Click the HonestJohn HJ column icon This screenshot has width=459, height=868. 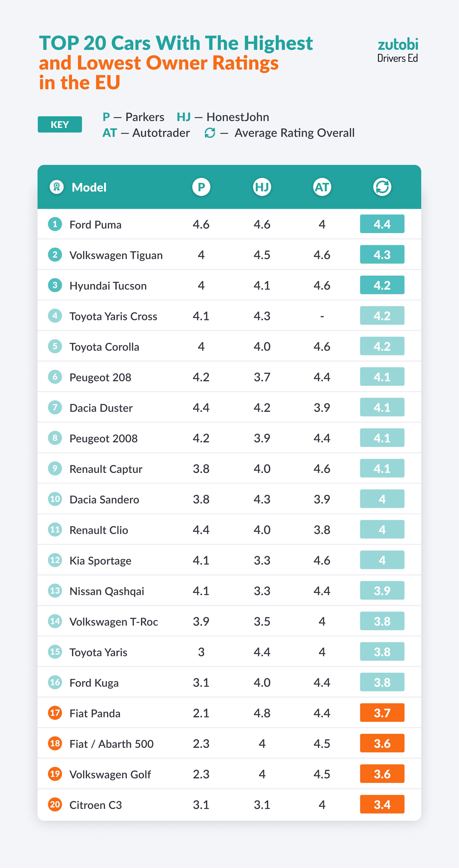(x=262, y=187)
